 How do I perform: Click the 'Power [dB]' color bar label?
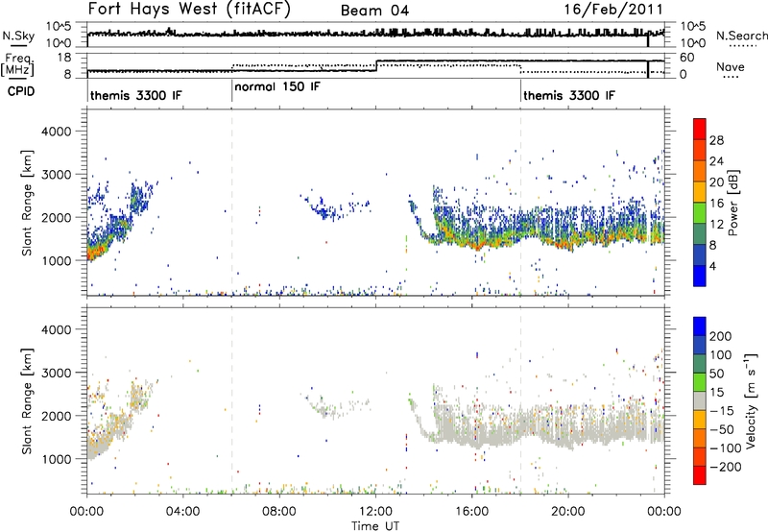click(x=732, y=203)
